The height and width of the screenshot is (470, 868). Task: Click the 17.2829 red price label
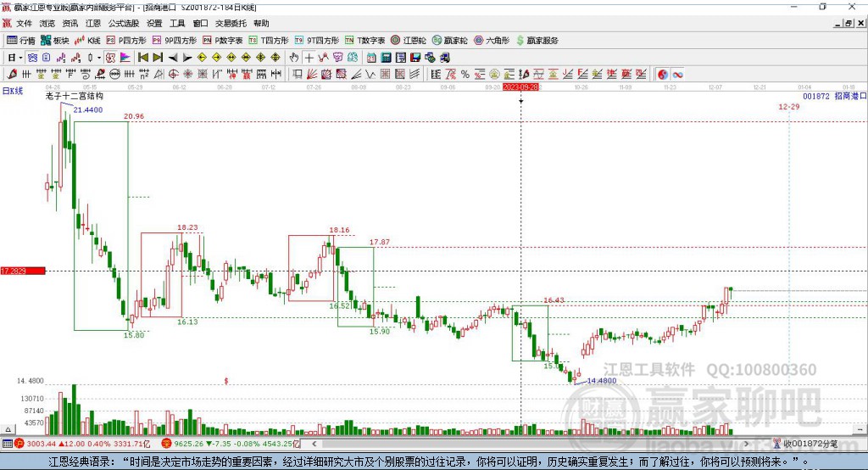(x=23, y=271)
